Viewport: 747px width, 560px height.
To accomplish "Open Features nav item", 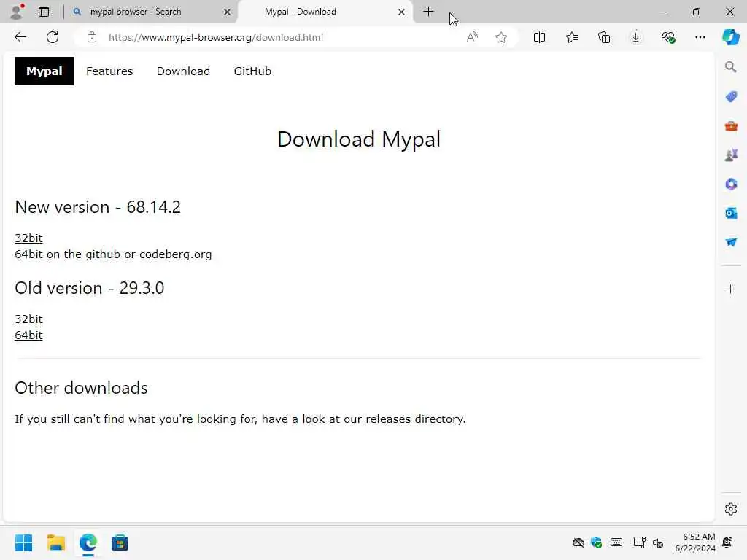I will pos(109,71).
